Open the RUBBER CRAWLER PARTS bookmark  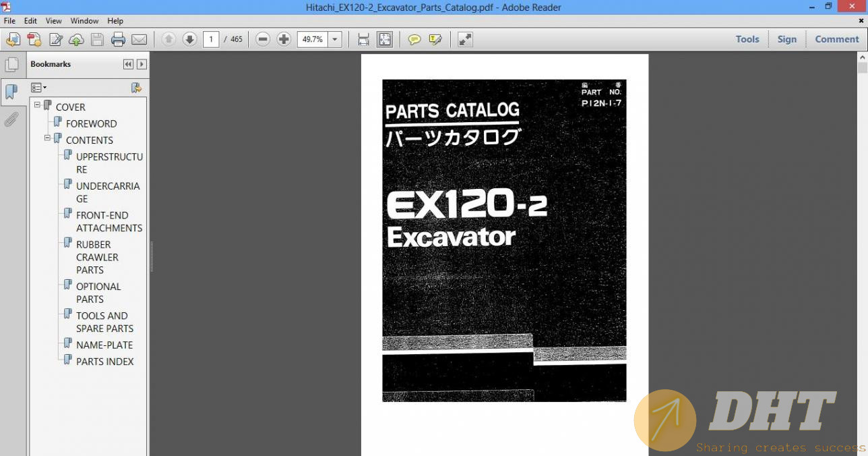[x=97, y=257]
